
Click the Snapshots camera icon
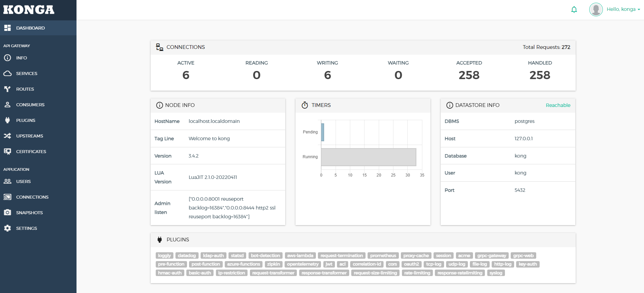[x=7, y=213]
